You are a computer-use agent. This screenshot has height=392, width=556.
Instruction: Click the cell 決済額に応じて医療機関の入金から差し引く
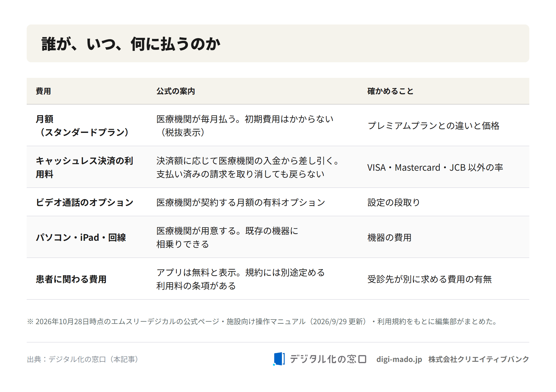(248, 167)
